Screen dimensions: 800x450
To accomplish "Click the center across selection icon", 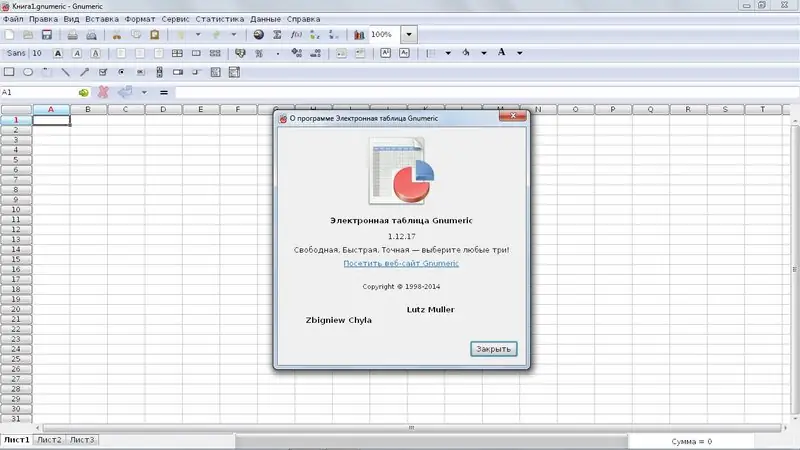I will coord(177,53).
